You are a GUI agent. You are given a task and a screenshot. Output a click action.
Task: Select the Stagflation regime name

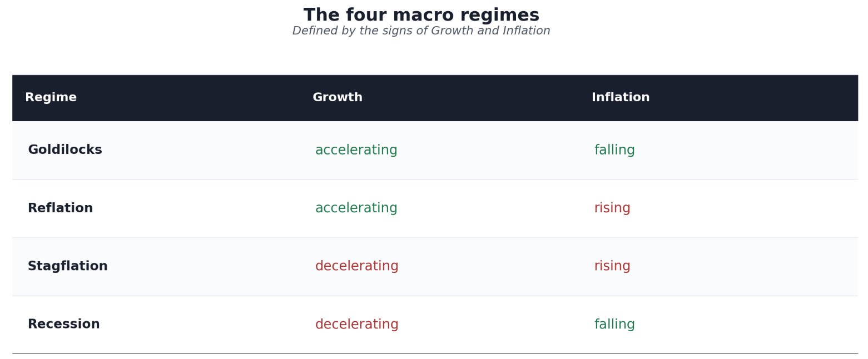pos(68,266)
